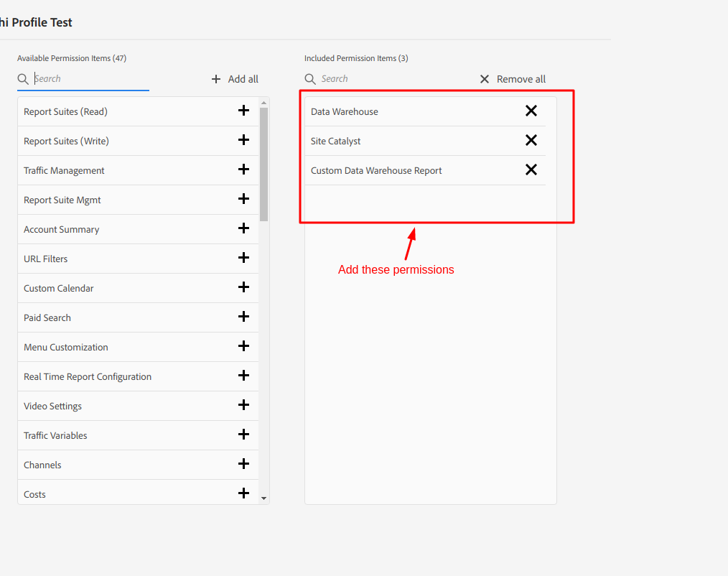Click the Search field under Included Permission Items
This screenshot has height=576, width=728.
[373, 79]
